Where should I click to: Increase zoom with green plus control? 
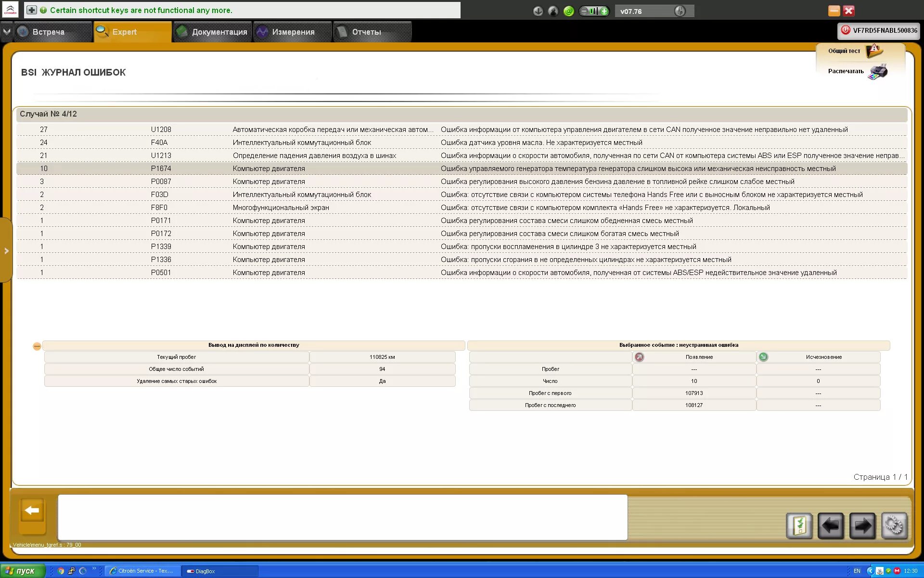pos(604,11)
